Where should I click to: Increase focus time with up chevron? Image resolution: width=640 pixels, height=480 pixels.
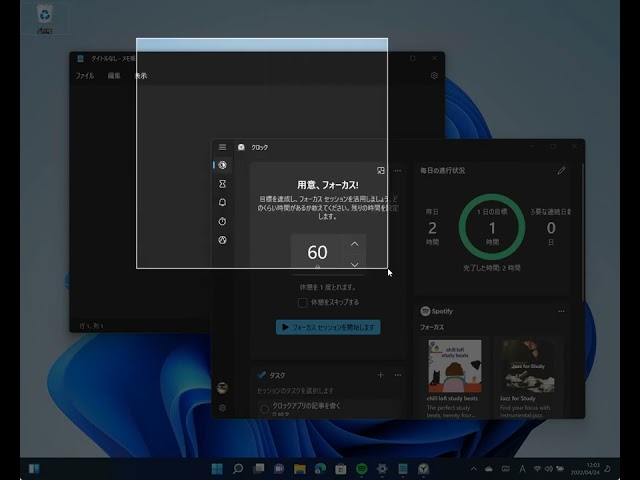click(x=354, y=244)
